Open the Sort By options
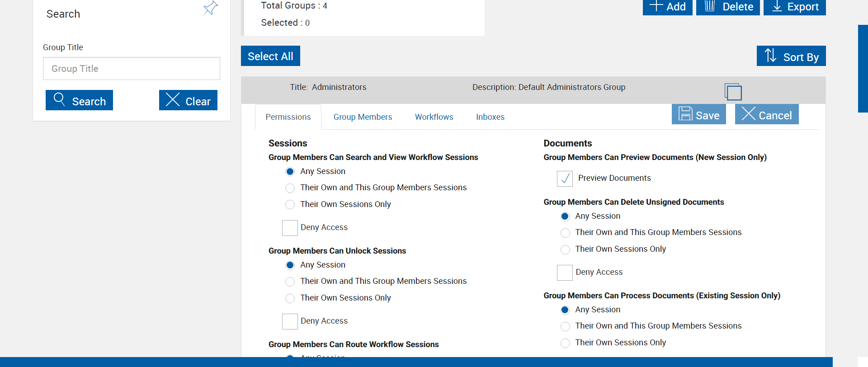 (791, 56)
